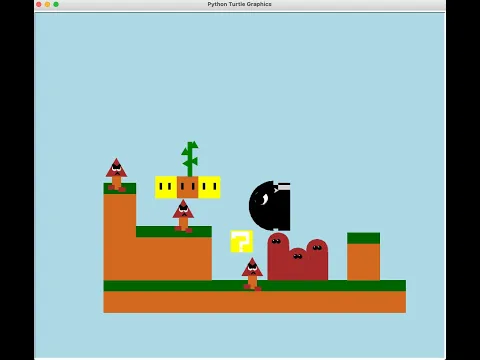Viewport: 480px width, 360px height.
Task: Click the goomba on the tallest hill
Action: point(116,175)
